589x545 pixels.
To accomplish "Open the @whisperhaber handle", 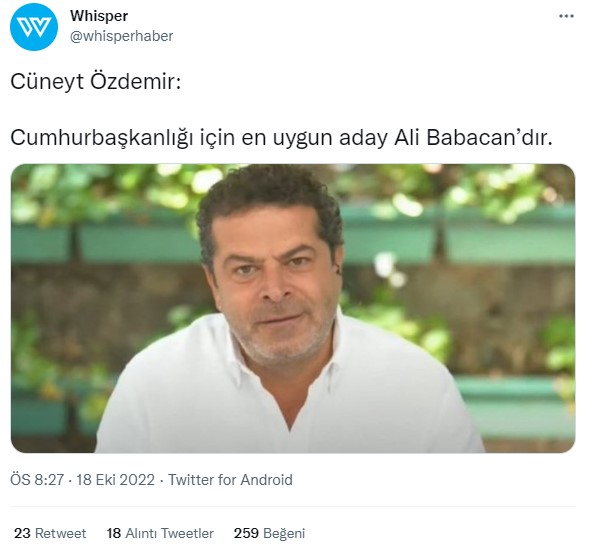I will pos(121,36).
